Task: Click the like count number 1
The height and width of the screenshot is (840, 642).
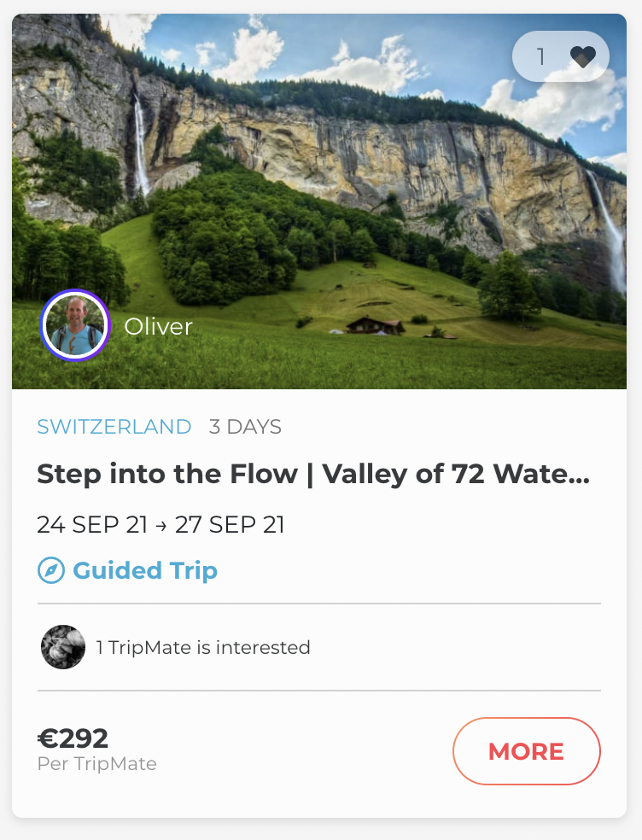Action: point(540,57)
